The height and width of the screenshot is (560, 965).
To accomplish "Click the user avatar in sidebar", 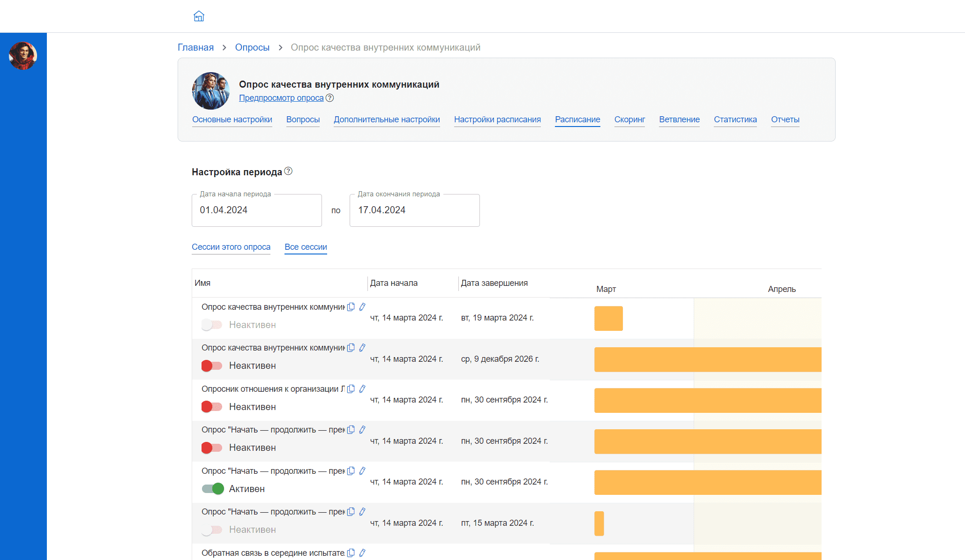I will click(x=23, y=56).
